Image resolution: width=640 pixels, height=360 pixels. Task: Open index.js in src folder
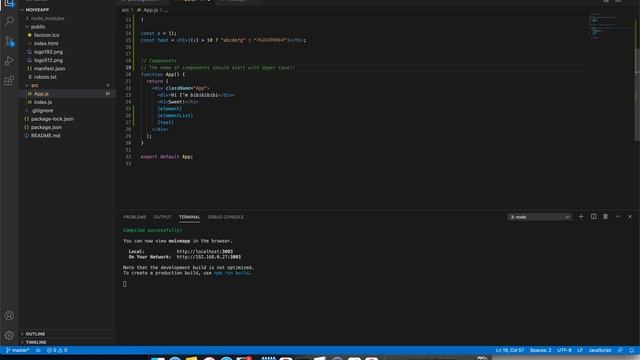(43, 102)
